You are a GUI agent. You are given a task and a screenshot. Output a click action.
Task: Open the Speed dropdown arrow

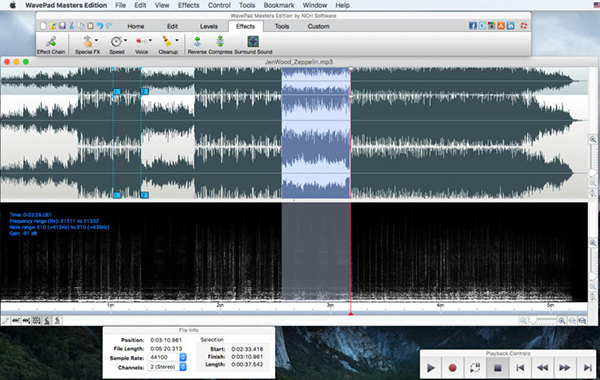(125, 40)
